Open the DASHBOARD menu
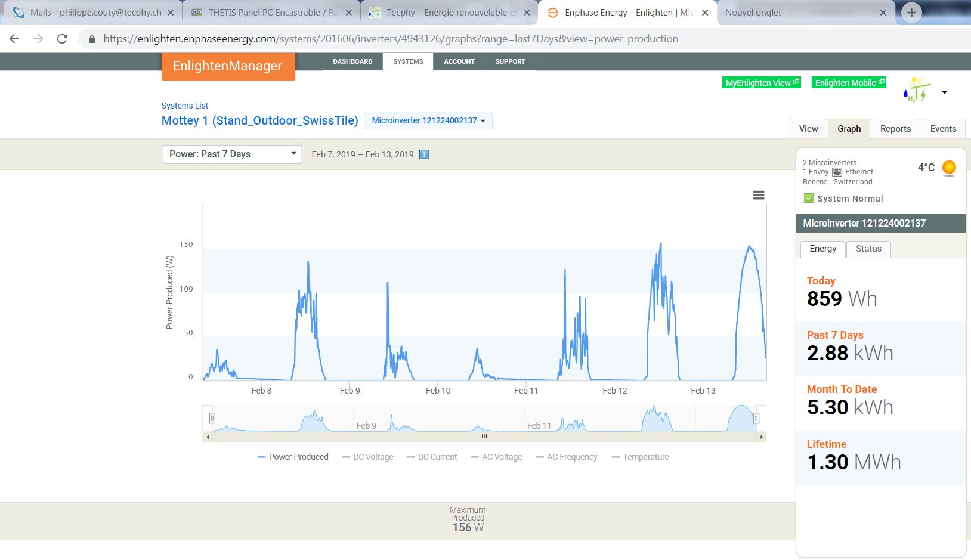The height and width of the screenshot is (560, 971). click(352, 61)
